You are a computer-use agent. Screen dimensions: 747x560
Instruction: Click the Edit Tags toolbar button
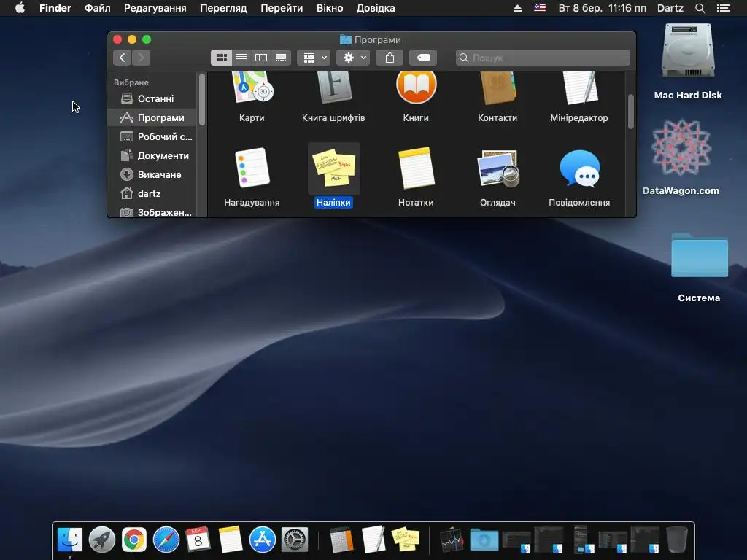coord(423,58)
